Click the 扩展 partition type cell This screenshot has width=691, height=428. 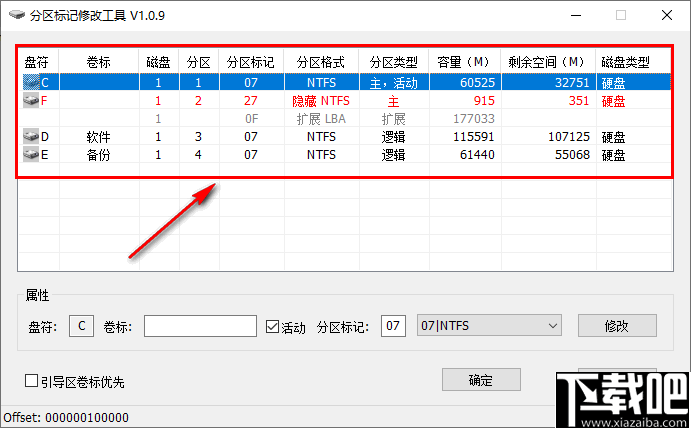(x=394, y=119)
